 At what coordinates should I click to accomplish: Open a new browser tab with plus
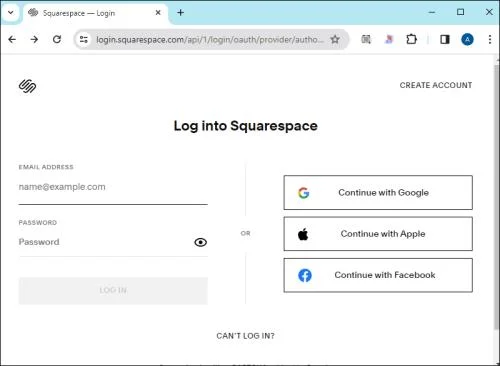point(181,13)
